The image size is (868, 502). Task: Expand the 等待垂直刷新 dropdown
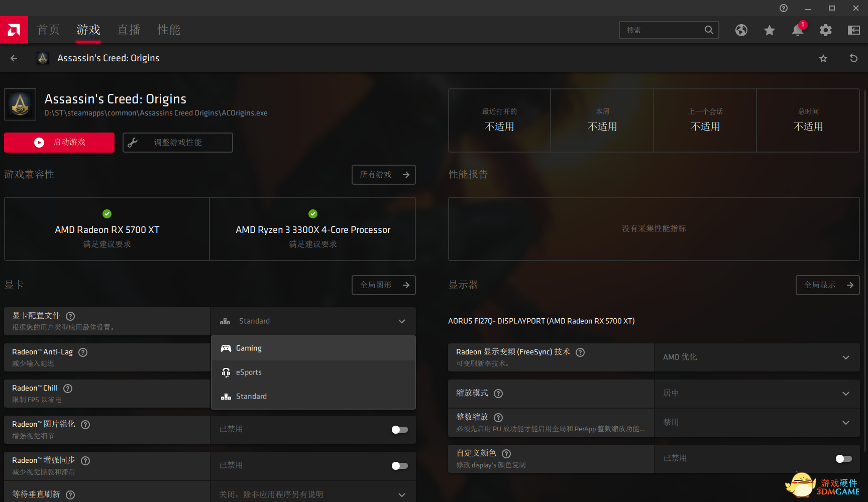pyautogui.click(x=313, y=494)
